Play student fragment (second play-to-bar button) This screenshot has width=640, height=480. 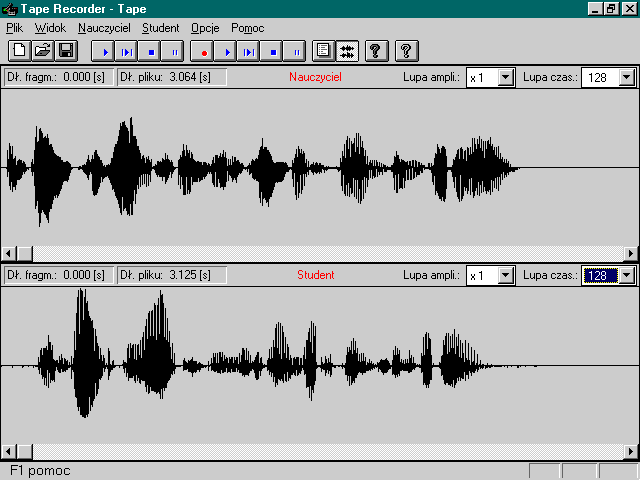248,51
